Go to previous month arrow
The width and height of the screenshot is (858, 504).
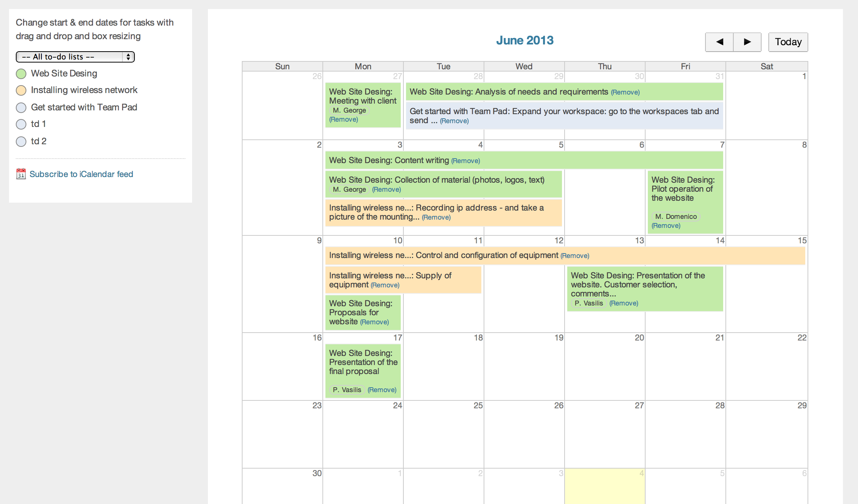pos(719,42)
